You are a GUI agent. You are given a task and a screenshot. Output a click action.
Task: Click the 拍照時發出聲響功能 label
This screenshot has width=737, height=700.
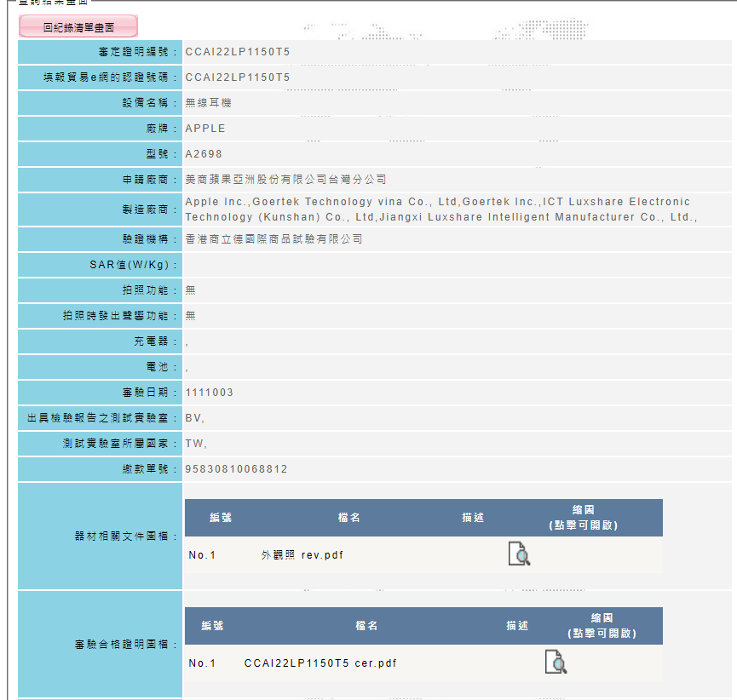120,316
